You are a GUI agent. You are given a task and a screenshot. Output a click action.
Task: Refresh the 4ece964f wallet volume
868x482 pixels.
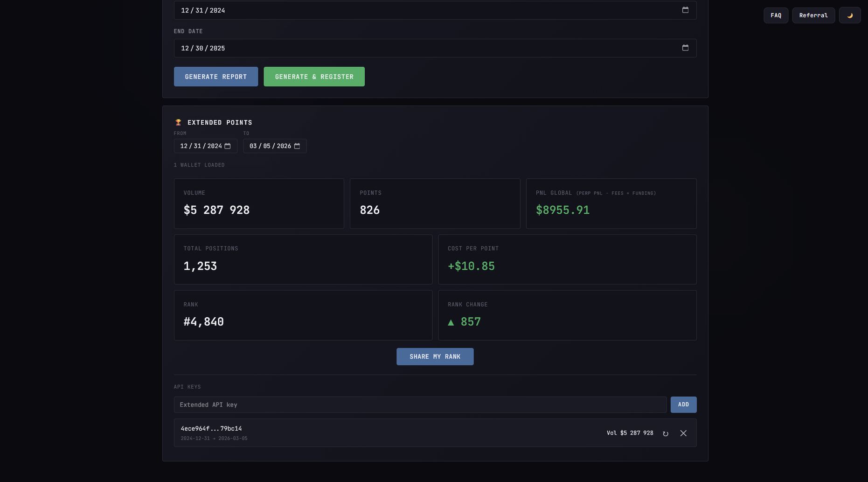coord(665,433)
